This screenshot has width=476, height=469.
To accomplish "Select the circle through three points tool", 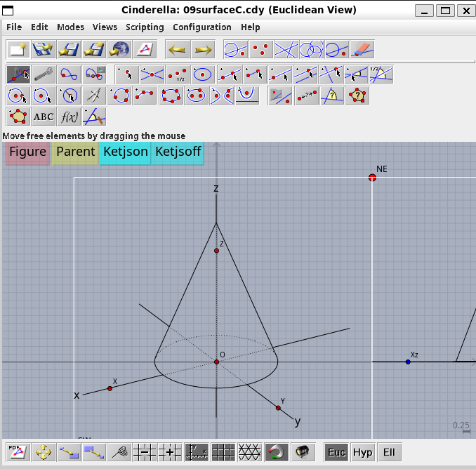I will coord(120,95).
